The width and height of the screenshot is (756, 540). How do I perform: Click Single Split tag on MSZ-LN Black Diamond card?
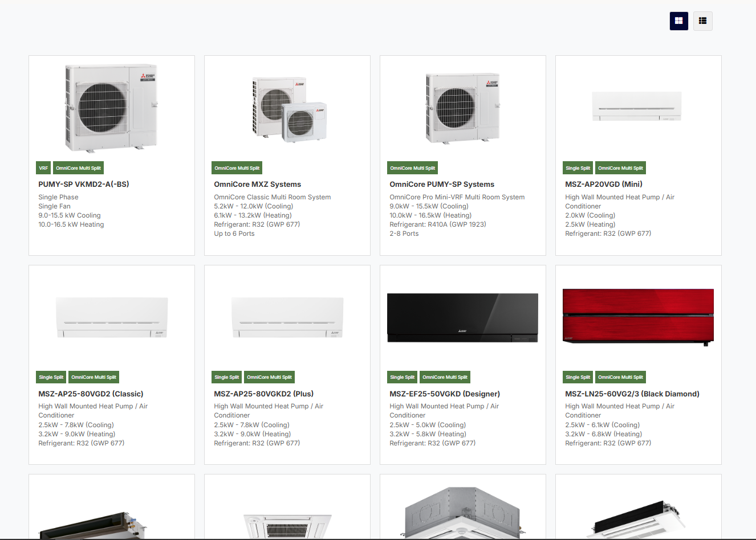pyautogui.click(x=578, y=377)
